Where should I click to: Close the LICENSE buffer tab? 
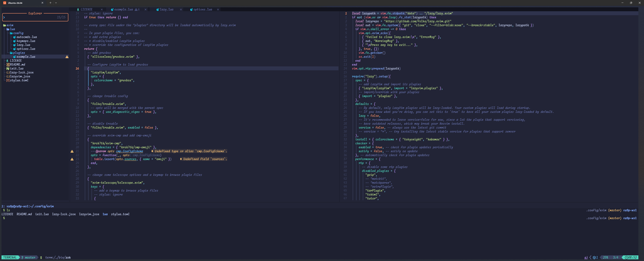[102, 10]
